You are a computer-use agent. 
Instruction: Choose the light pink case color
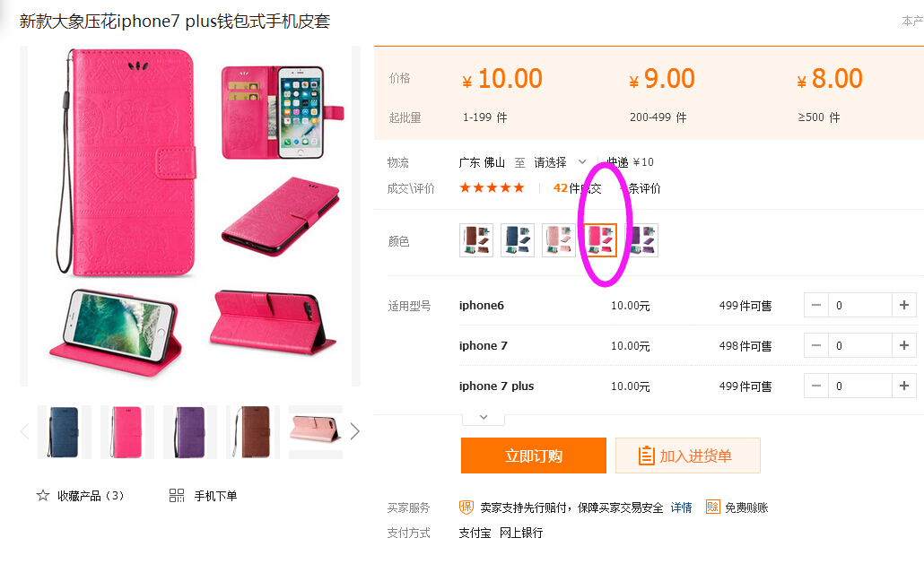click(559, 240)
